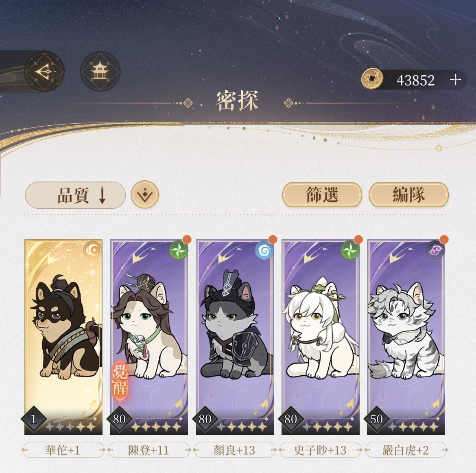
Task: Tap the 覺醒 awakening badge on 陳登
Action: point(120,380)
